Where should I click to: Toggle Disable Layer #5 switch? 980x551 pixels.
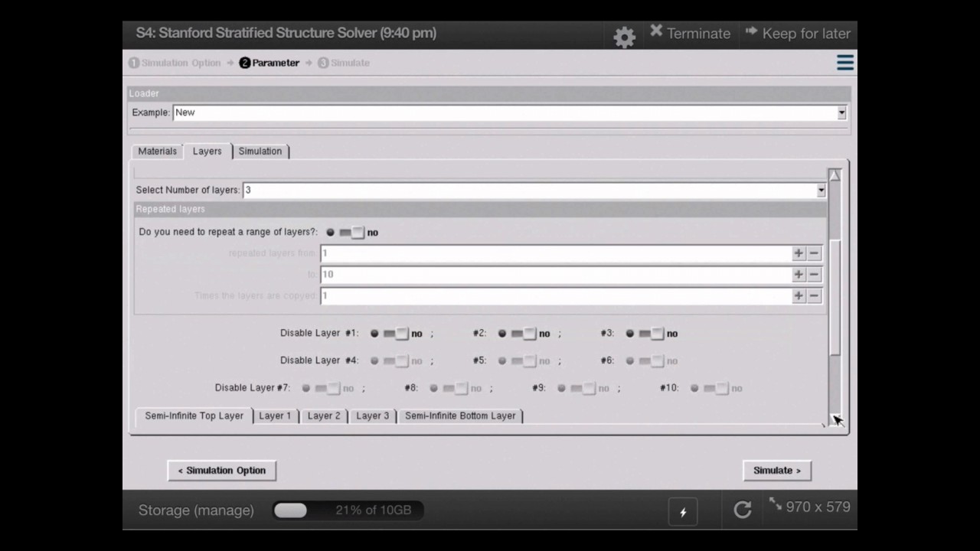pos(524,361)
